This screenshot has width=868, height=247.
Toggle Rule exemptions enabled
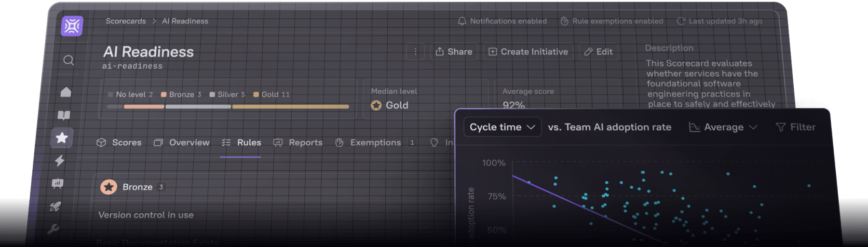(612, 21)
